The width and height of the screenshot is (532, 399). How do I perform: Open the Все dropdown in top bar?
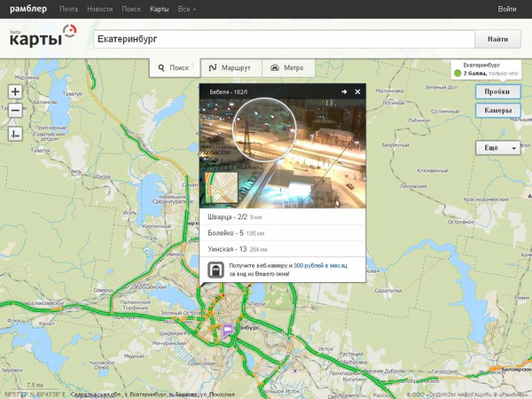tap(187, 8)
